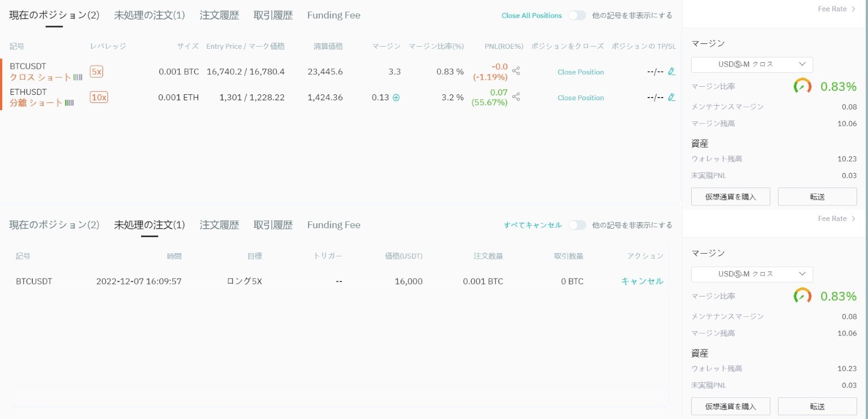The image size is (868, 419).
Task: Click 仮想通貨を購入 button in positions view
Action: pos(730,197)
